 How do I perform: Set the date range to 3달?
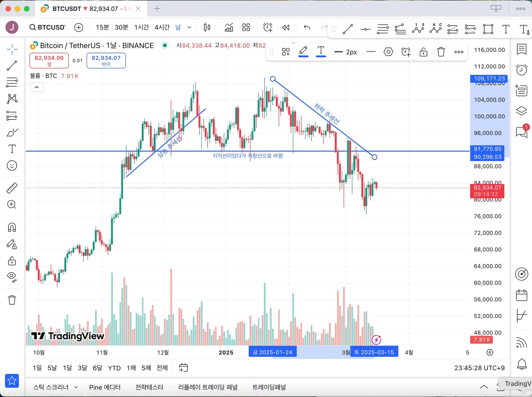82,368
